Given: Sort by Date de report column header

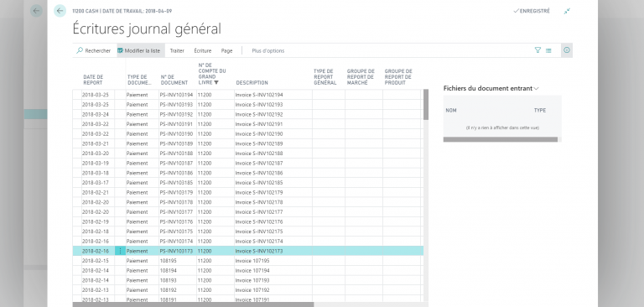Looking at the screenshot, I should click(x=93, y=80).
